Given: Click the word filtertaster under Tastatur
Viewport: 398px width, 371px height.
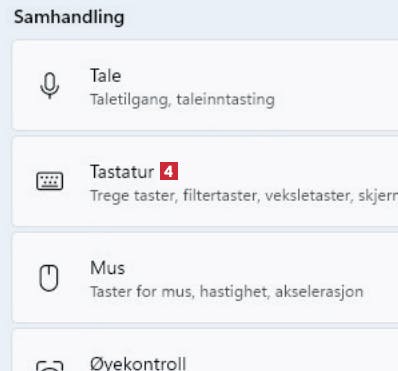Looking at the screenshot, I should (221, 196).
